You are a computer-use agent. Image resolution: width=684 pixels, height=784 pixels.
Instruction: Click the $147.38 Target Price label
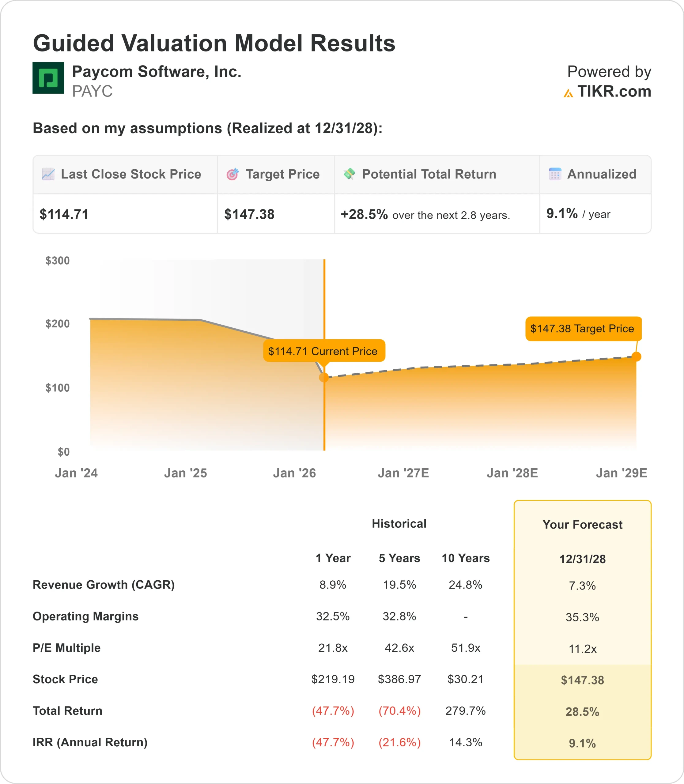(583, 329)
